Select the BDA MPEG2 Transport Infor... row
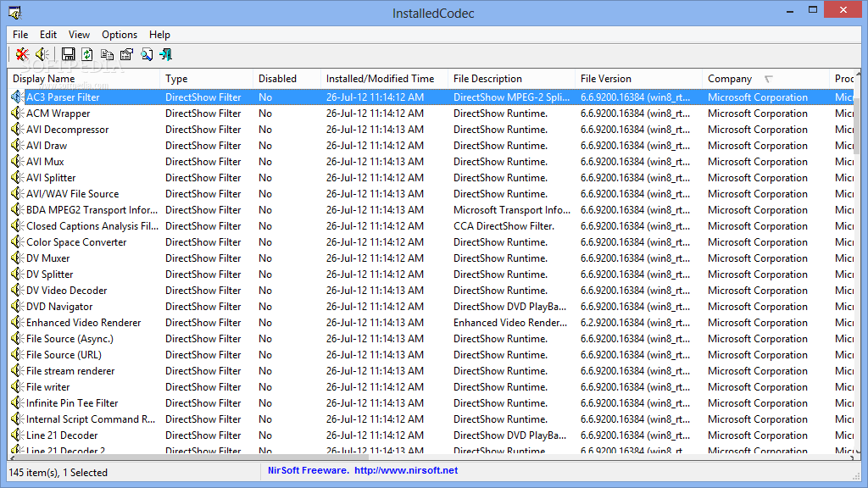This screenshot has height=488, width=868. pos(431,210)
